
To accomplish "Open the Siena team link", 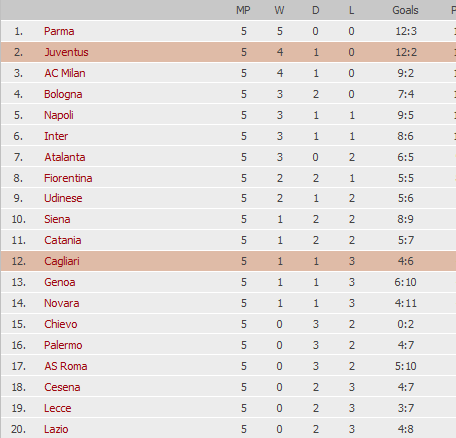I will [57, 219].
